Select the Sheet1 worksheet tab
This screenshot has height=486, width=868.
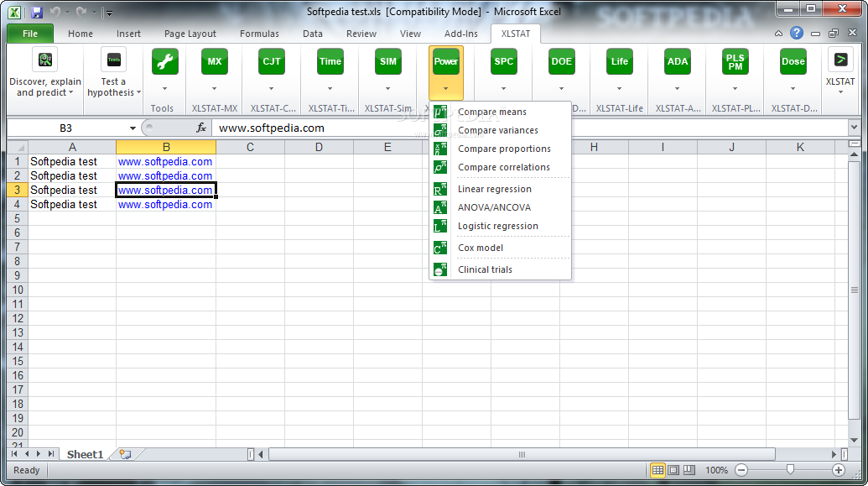(x=86, y=454)
